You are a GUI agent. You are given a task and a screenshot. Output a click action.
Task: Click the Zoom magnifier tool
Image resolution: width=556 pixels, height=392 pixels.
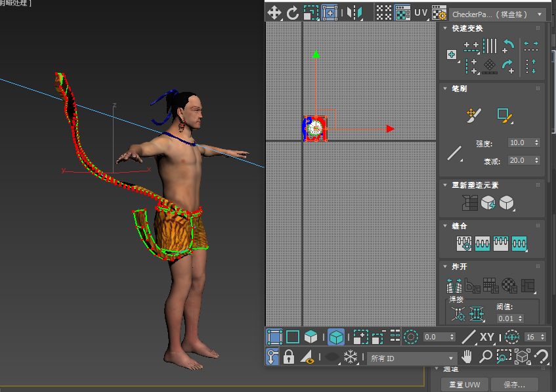[485, 357]
